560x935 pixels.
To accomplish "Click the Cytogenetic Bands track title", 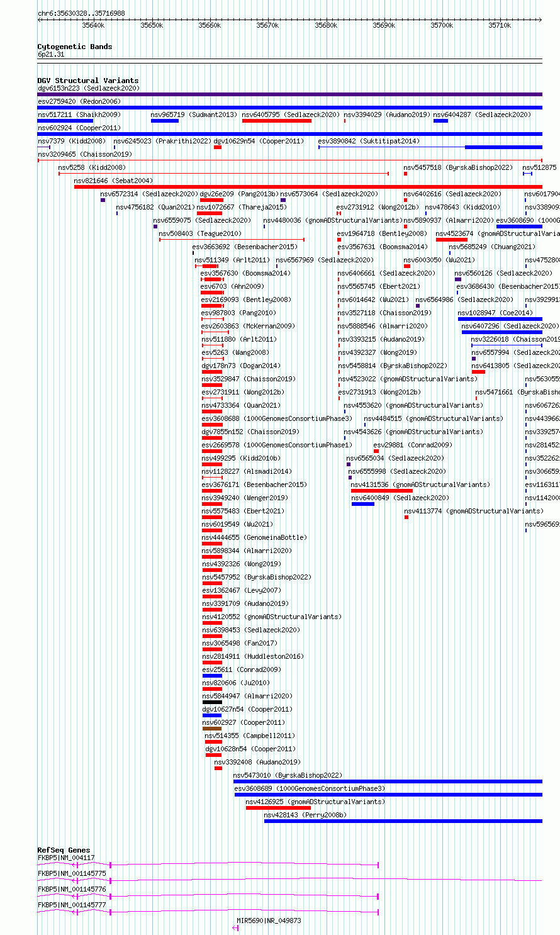I will (x=75, y=47).
